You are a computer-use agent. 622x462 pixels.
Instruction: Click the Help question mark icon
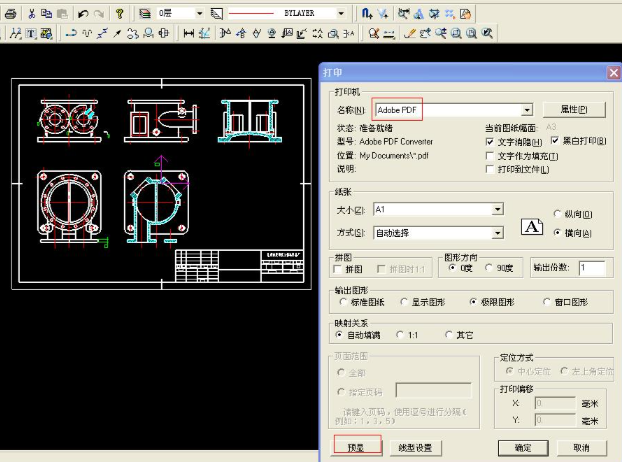click(120, 14)
